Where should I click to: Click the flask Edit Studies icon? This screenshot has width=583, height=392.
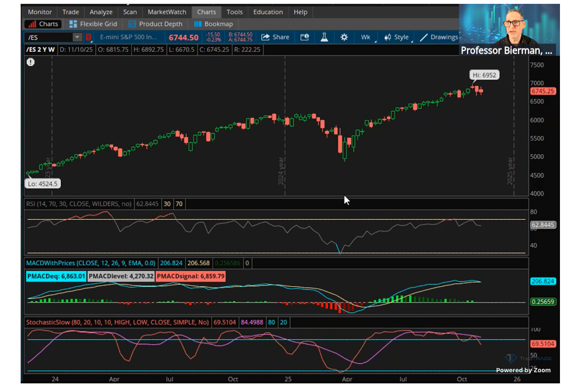coord(324,37)
